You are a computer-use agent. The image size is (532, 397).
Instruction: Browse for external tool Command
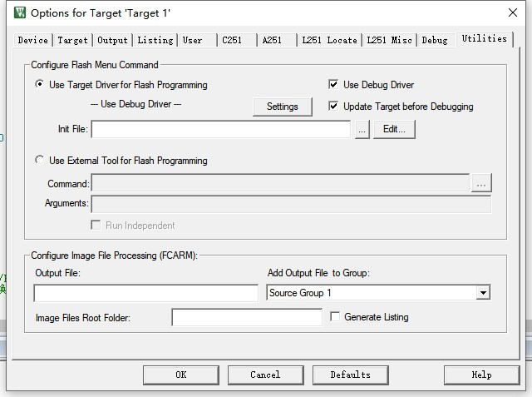pyautogui.click(x=481, y=183)
